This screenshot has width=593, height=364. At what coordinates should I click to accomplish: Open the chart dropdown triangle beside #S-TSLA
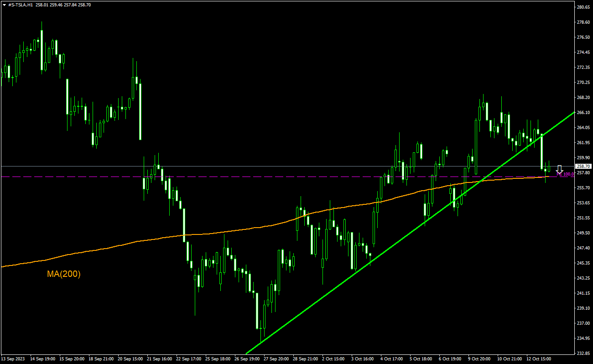(x=4, y=5)
